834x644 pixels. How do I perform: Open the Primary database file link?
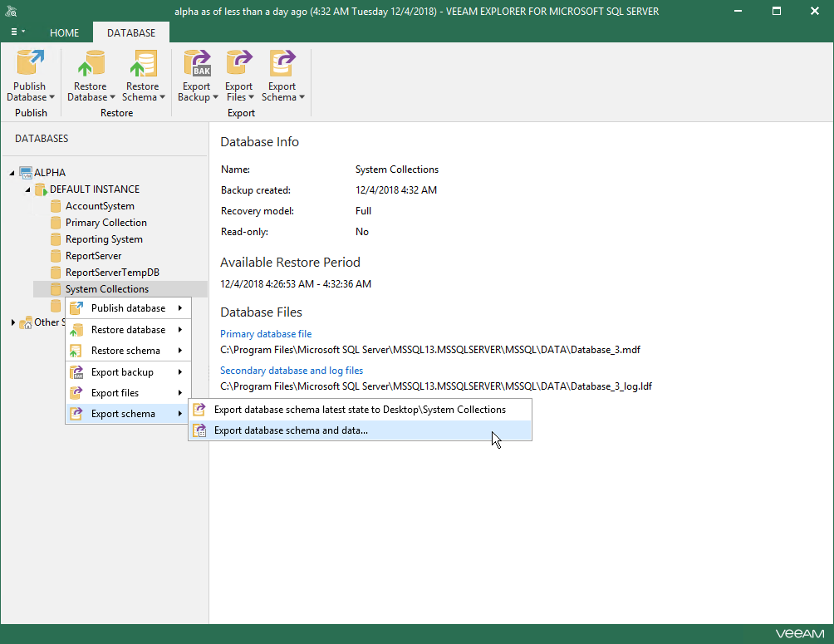coord(266,334)
